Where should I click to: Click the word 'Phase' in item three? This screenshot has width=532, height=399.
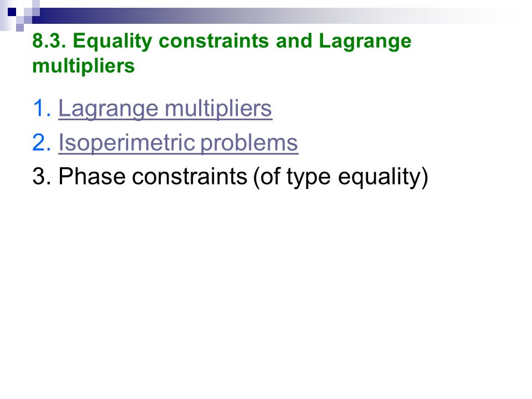tap(91, 176)
